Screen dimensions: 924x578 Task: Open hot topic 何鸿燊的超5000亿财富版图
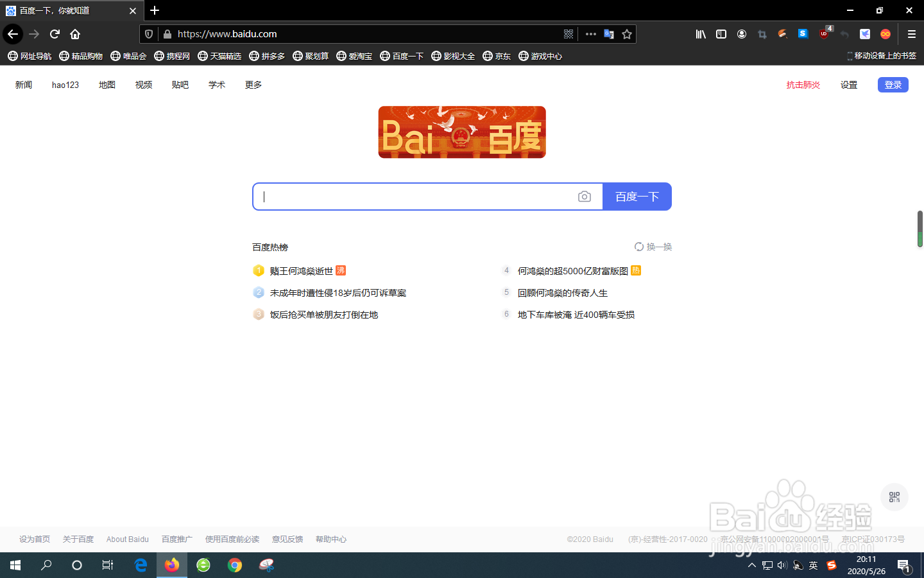point(573,271)
